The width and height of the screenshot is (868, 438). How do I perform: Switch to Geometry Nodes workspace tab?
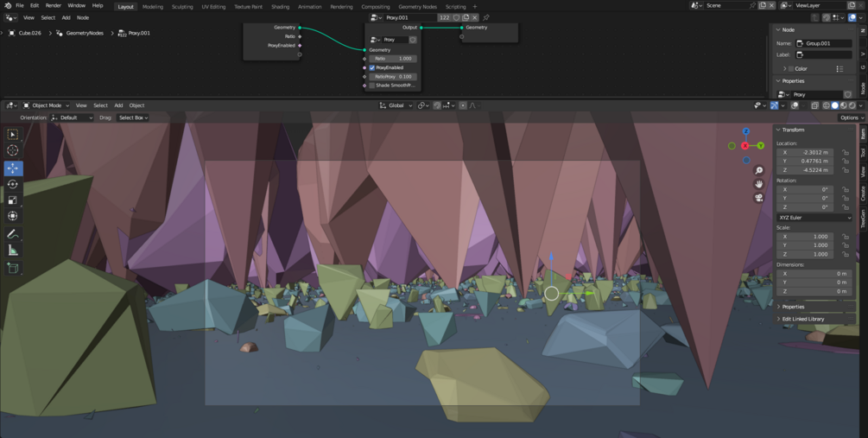tap(417, 7)
